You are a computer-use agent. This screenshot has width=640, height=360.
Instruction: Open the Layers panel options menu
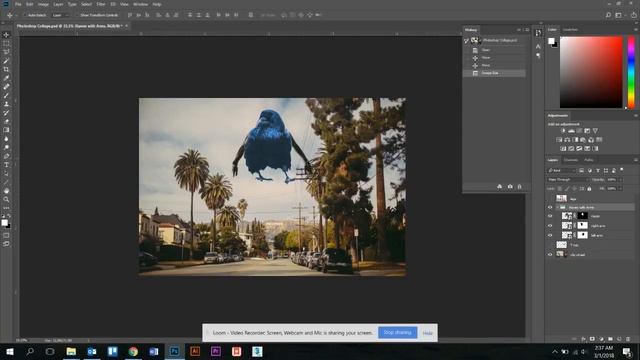pos(636,160)
